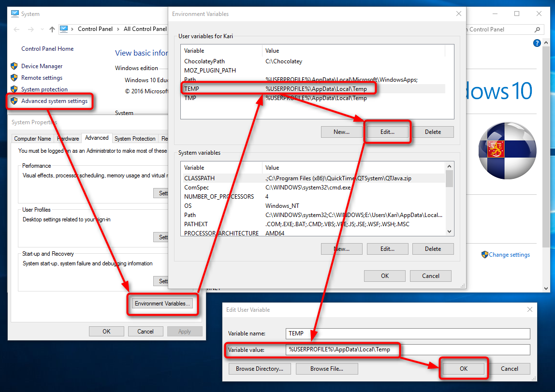Select the ComSpec system variable row
This screenshot has width=555, height=392.
(313, 188)
